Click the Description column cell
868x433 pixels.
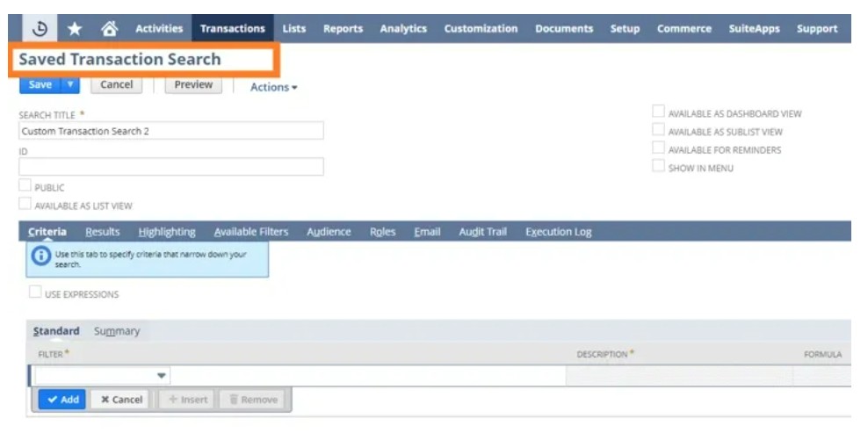coord(679,376)
